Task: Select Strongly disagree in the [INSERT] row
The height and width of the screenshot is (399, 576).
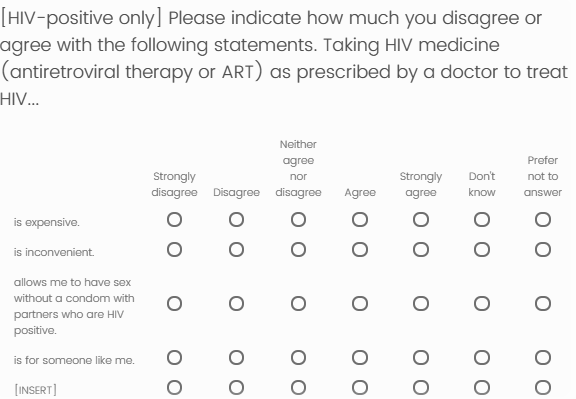Action: (174, 387)
